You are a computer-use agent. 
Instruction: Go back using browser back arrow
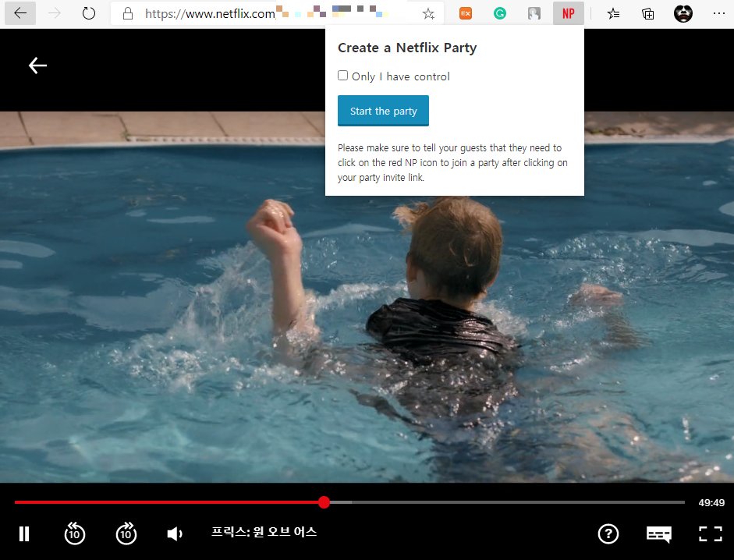pyautogui.click(x=20, y=13)
